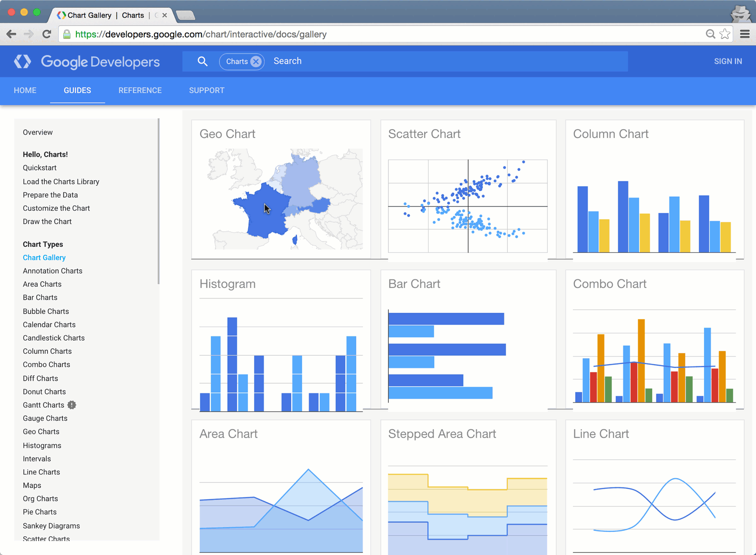Image resolution: width=756 pixels, height=555 pixels.
Task: Click the site search magnifier icon
Action: click(x=203, y=61)
